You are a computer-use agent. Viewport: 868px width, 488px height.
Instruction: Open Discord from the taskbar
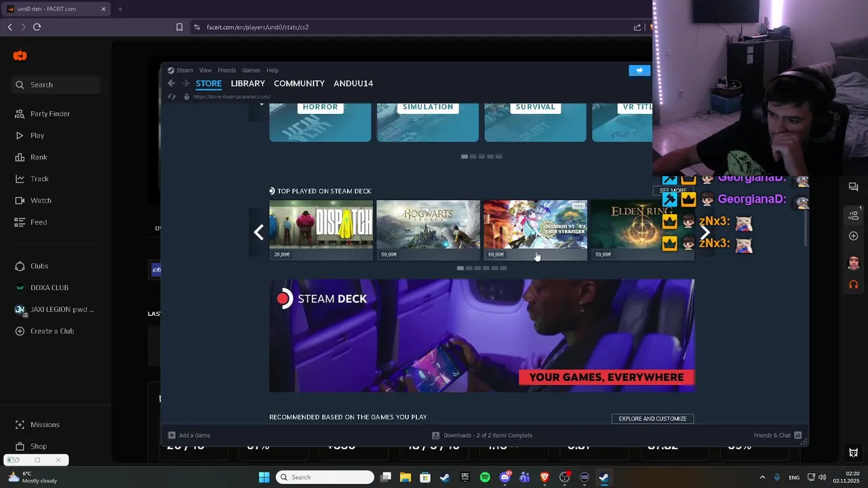505,477
